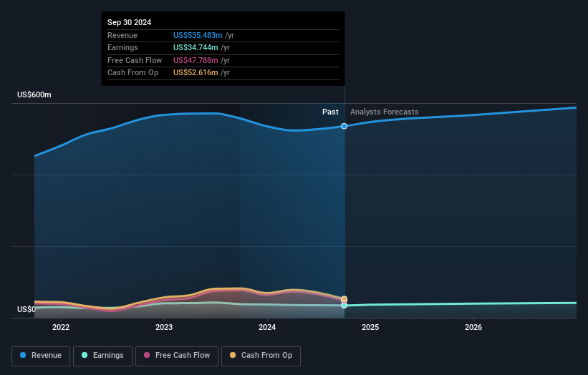Image resolution: width=588 pixels, height=375 pixels.
Task: Click the Revenue row label in tooltip
Action: (122, 35)
